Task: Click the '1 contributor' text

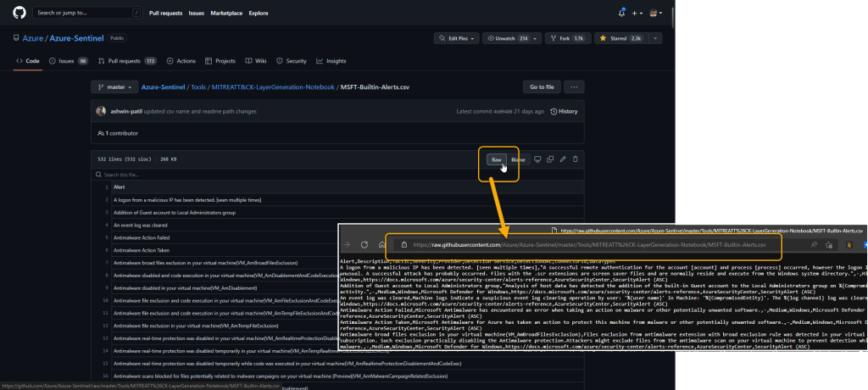Action: pos(117,133)
